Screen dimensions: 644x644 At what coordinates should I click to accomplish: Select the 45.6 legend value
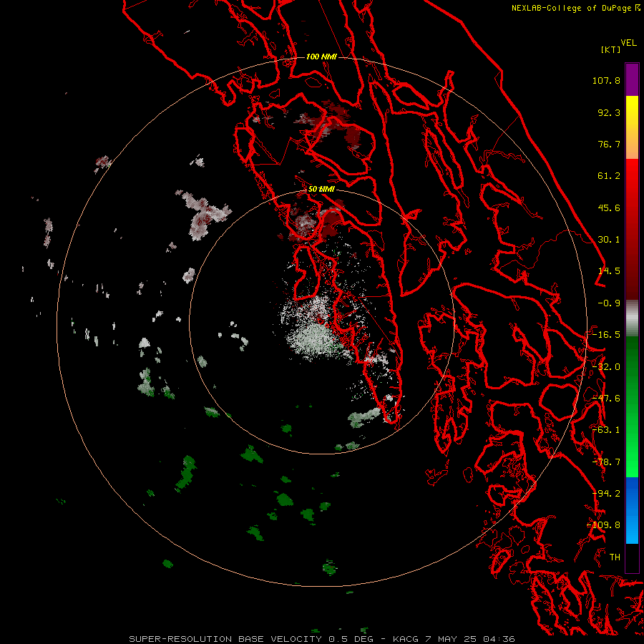609,208
